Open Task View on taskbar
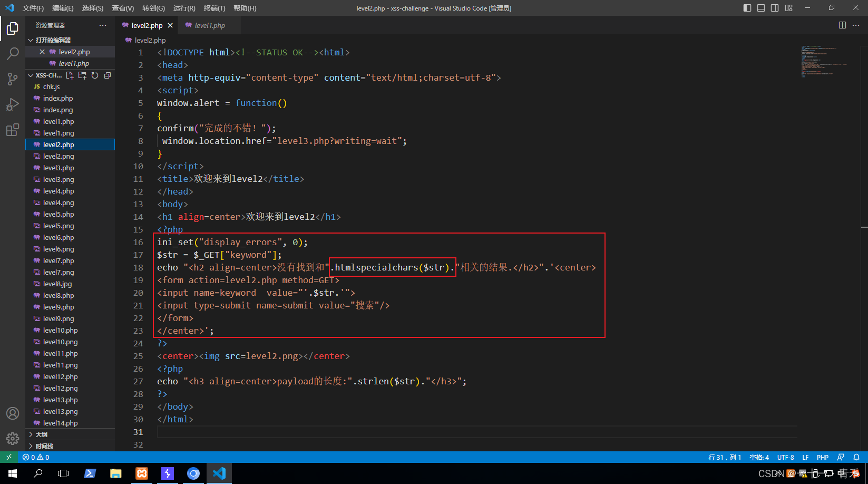Screen dimensions: 868x484 pyautogui.click(x=63, y=473)
